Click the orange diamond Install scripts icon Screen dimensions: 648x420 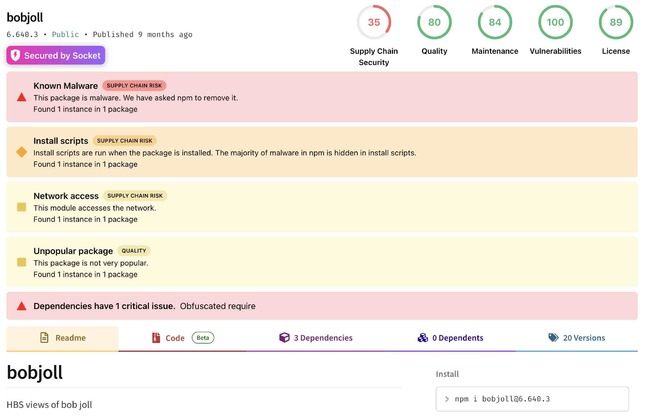pyautogui.click(x=21, y=152)
